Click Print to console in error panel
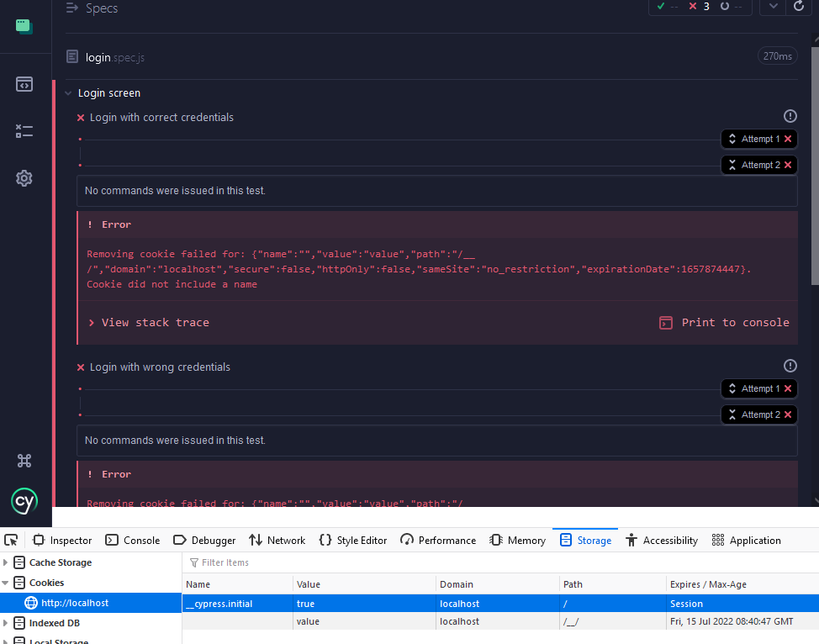The image size is (819, 644). [733, 322]
